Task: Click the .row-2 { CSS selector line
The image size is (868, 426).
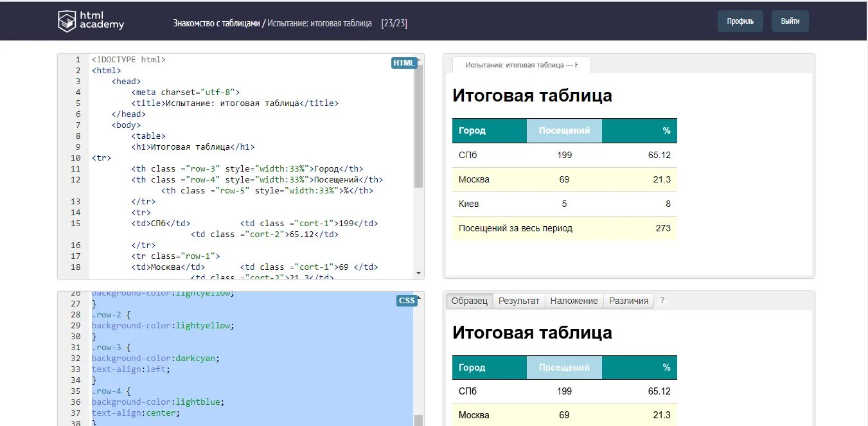Action: (x=111, y=315)
